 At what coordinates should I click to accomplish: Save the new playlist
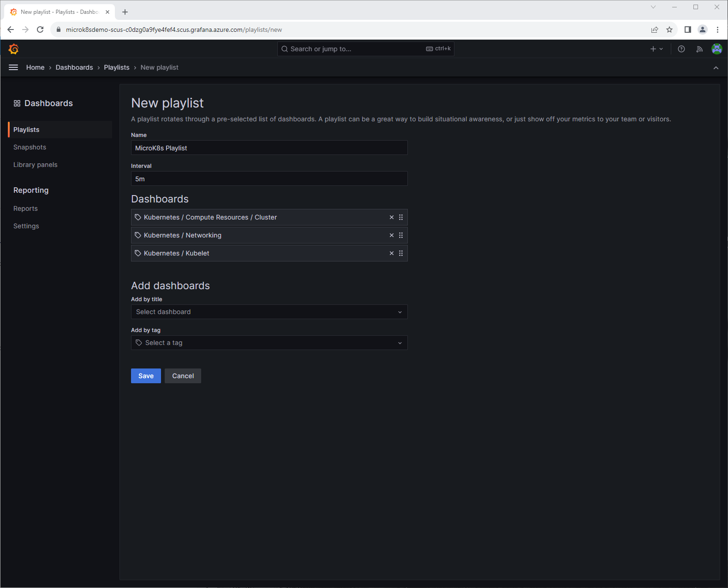[146, 376]
